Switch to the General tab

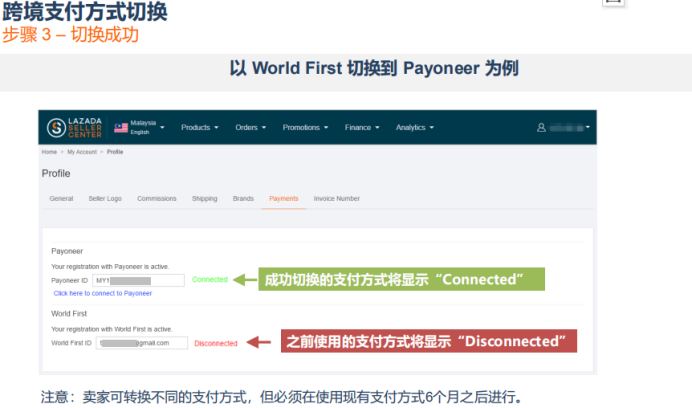click(x=61, y=199)
